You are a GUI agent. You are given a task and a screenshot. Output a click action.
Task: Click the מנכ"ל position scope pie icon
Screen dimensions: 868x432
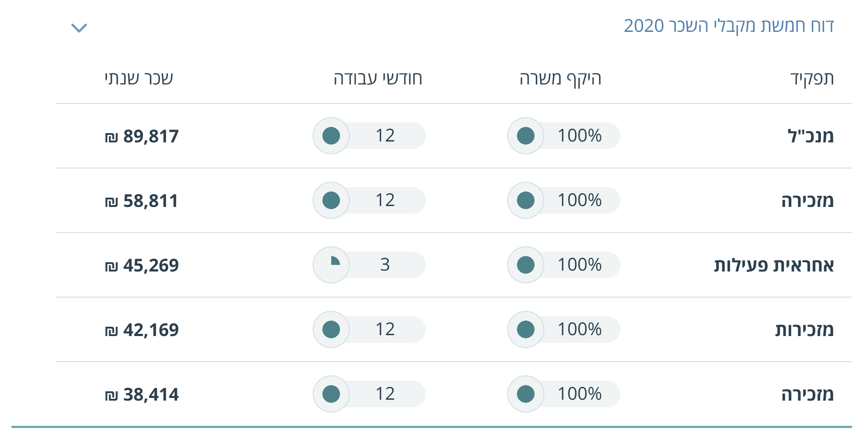pyautogui.click(x=526, y=136)
